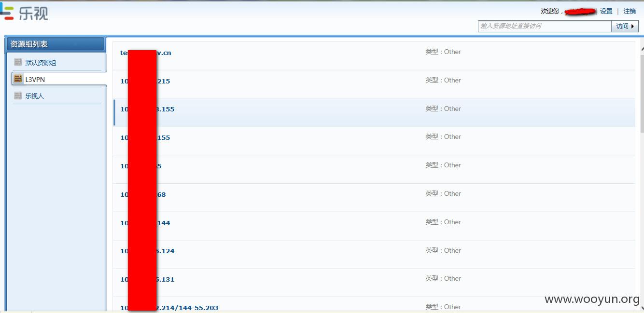
Task: Open resource ending in 3.155
Action: point(147,109)
